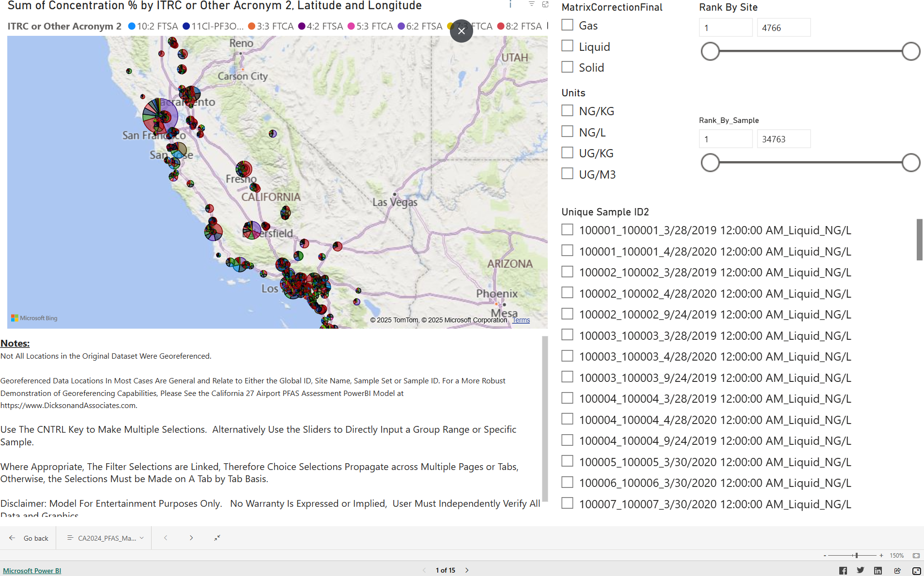Check the Liquid matrix checkbox
This screenshot has width=924, height=576.
point(567,46)
